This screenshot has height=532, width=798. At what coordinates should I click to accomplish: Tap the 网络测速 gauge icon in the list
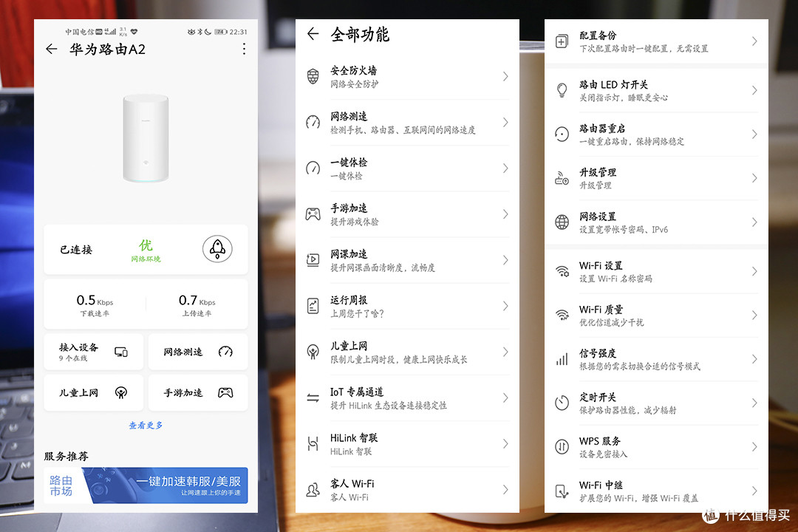coord(313,122)
